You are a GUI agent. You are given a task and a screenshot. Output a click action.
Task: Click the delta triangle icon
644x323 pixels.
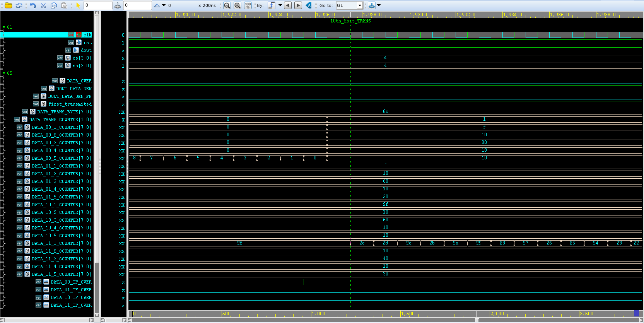pos(157,5)
